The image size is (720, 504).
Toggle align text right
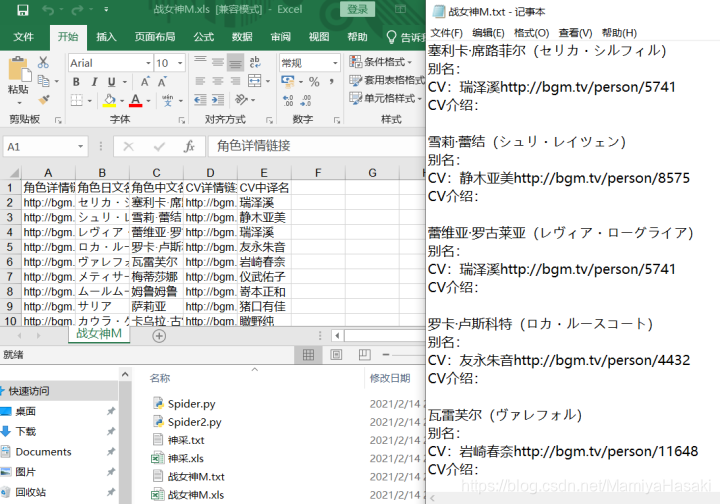point(235,82)
